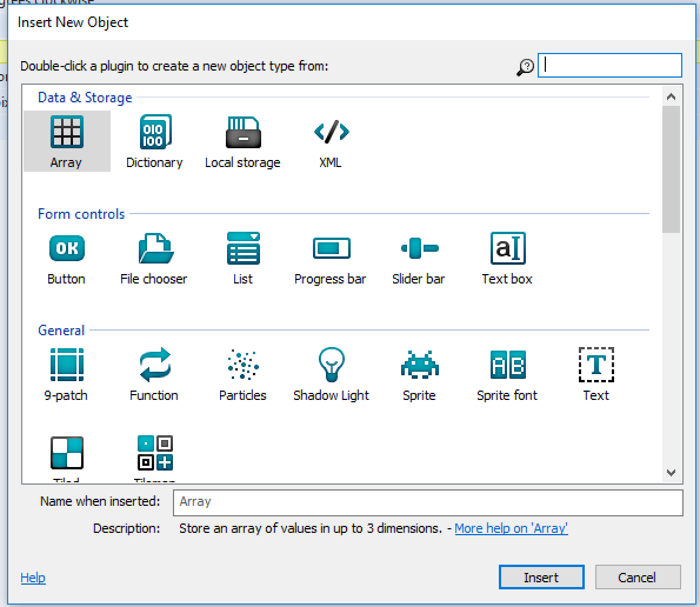Click the scrollbar up arrow
This screenshot has width=700, height=607.
pyautogui.click(x=671, y=96)
